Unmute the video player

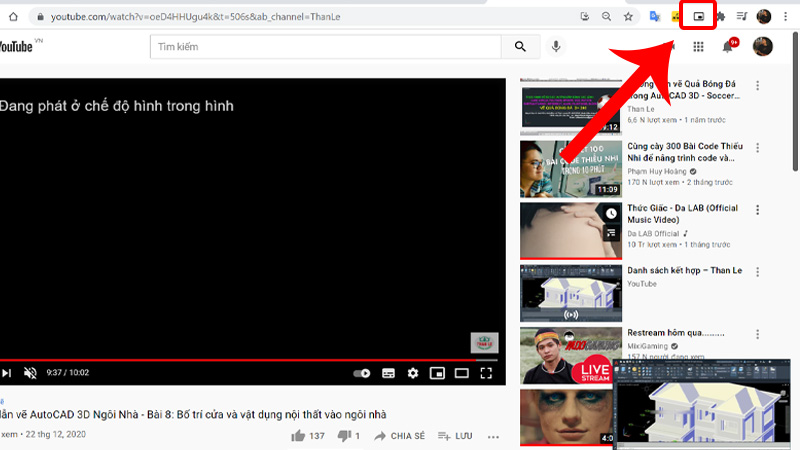(31, 373)
